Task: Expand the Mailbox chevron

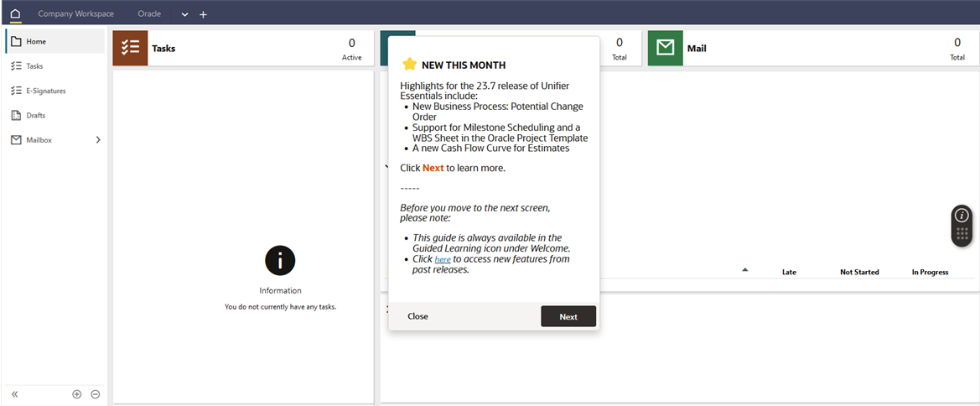Action: (x=97, y=140)
